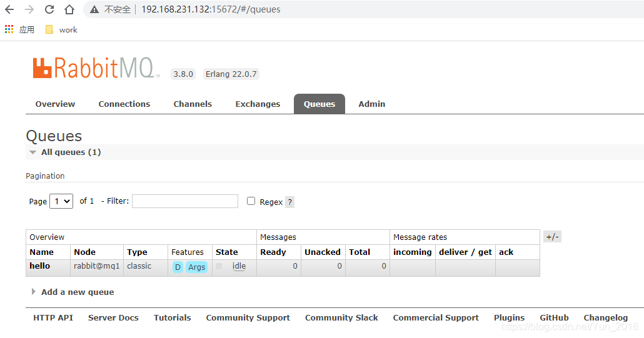Open the Regex help question mark
This screenshot has width=644, height=338.
point(290,202)
